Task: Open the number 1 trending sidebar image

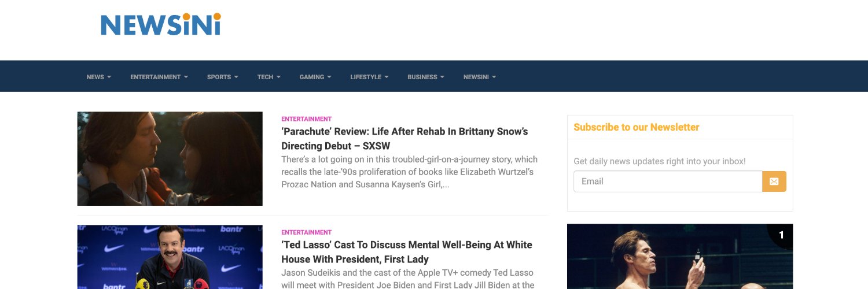Action: point(680,257)
